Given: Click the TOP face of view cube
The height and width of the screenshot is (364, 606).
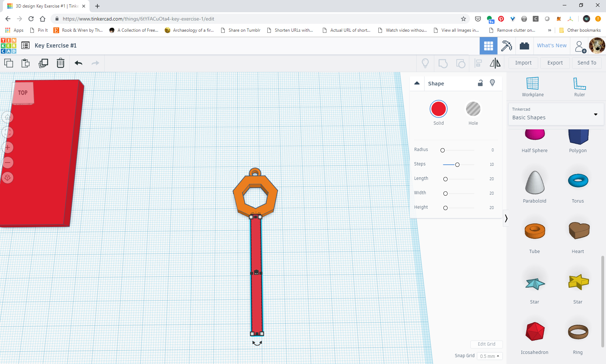Looking at the screenshot, I should coord(23,93).
